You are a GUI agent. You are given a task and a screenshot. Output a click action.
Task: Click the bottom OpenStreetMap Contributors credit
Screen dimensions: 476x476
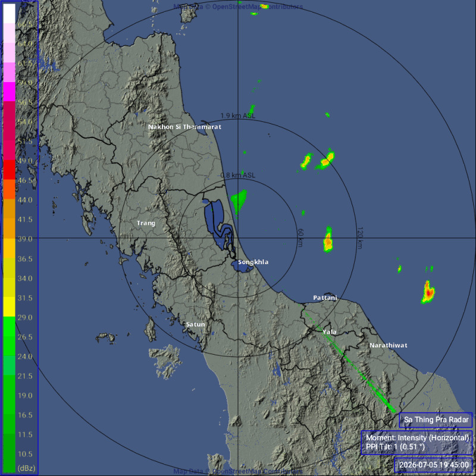coord(238,471)
